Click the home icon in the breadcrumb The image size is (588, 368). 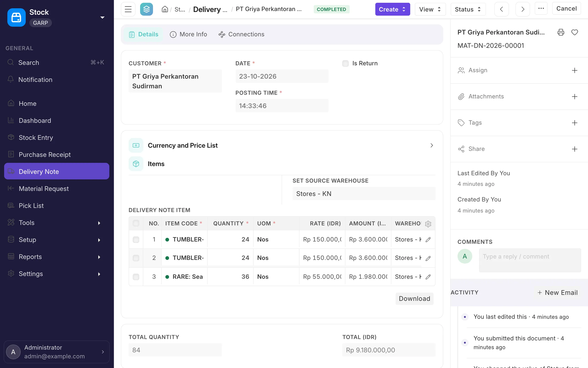coord(165,9)
